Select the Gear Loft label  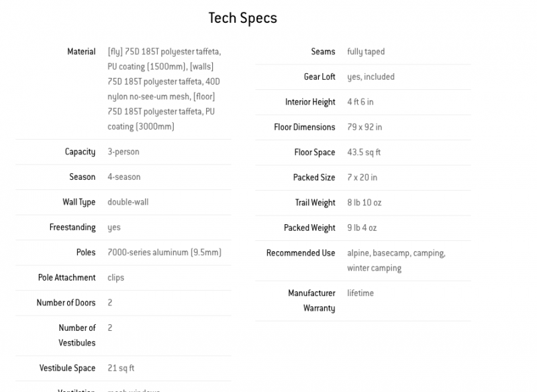click(x=320, y=77)
